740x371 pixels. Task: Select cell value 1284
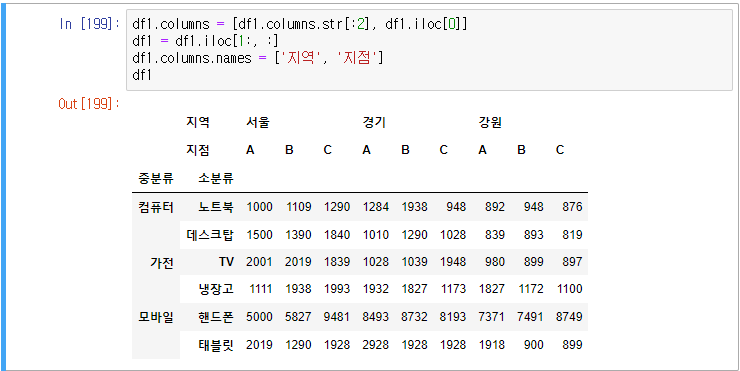(376, 207)
